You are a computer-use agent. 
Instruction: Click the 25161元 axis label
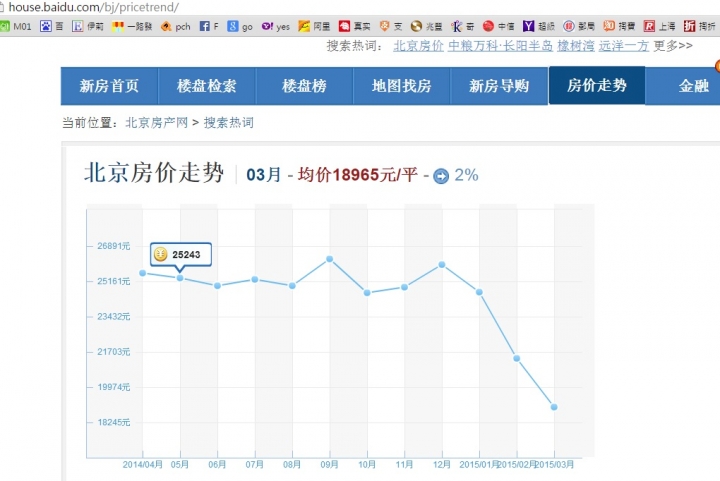pos(113,281)
